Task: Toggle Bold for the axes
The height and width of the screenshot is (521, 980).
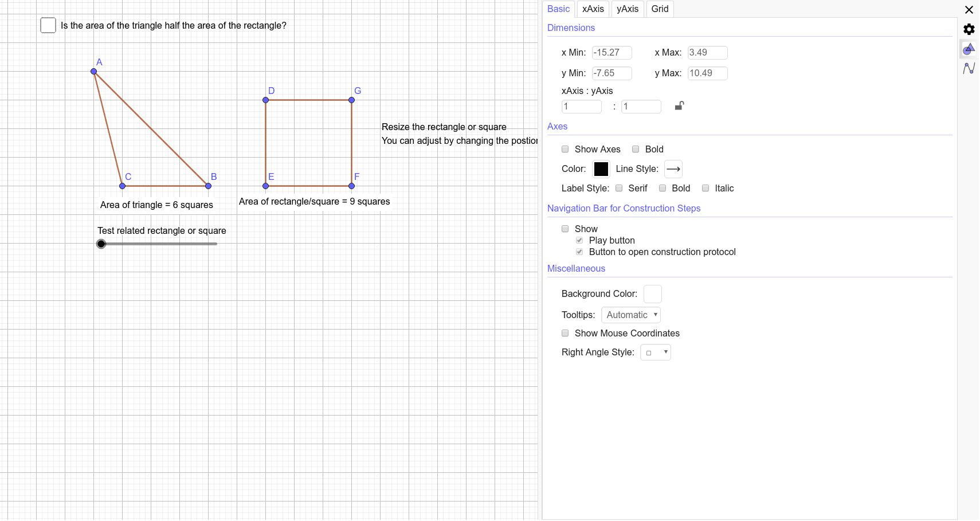Action: (x=636, y=149)
